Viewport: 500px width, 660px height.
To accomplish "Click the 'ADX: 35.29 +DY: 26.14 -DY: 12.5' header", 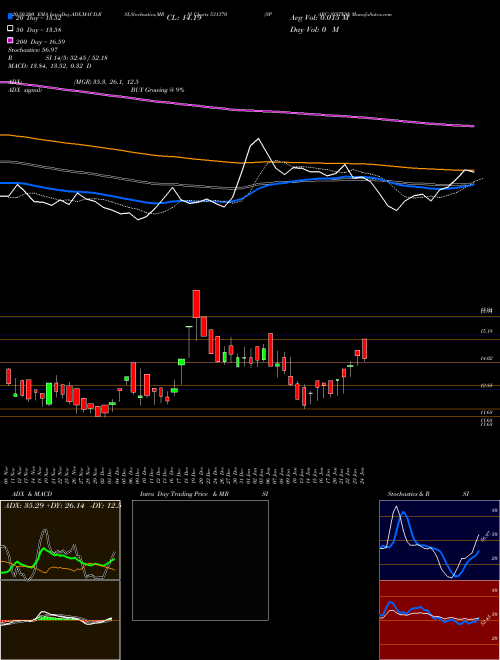I will [63, 505].
